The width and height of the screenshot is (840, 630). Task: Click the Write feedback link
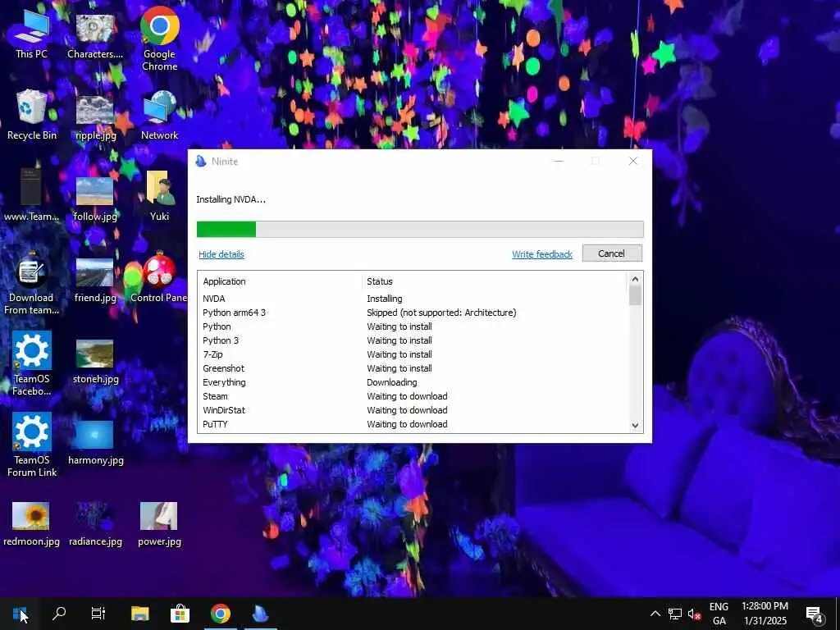[x=542, y=254]
